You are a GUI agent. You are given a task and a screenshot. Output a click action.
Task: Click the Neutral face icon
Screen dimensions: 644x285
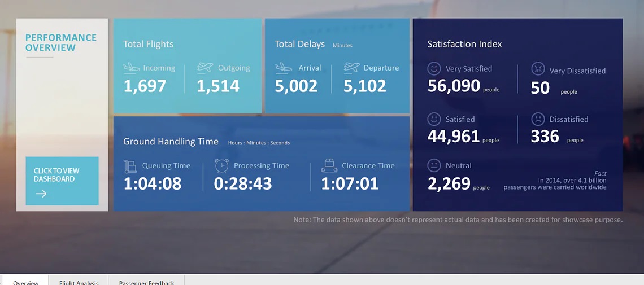pos(434,166)
